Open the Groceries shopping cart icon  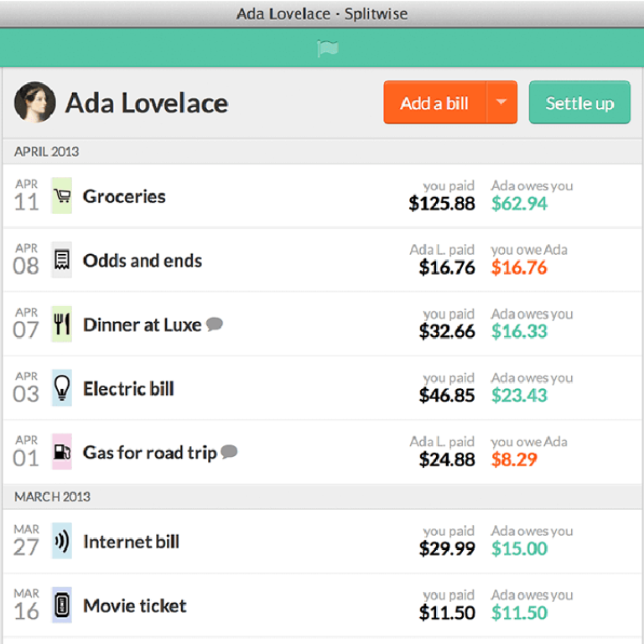coord(61,195)
